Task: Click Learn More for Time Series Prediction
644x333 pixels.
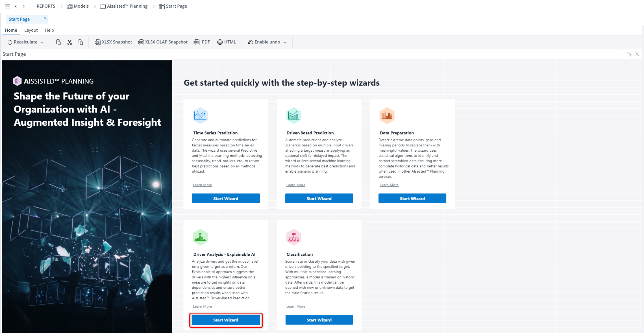Action: pos(202,185)
